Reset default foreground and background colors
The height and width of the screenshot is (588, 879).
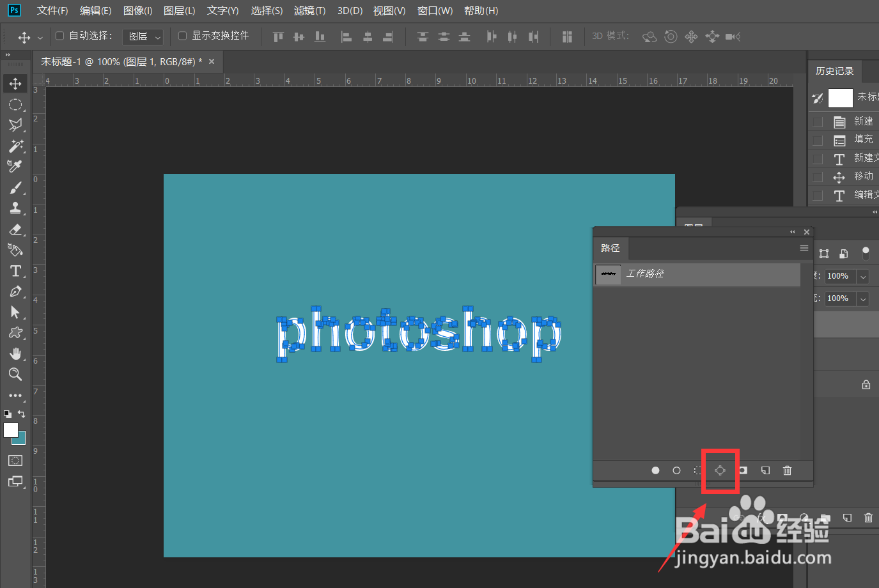tap(8, 414)
